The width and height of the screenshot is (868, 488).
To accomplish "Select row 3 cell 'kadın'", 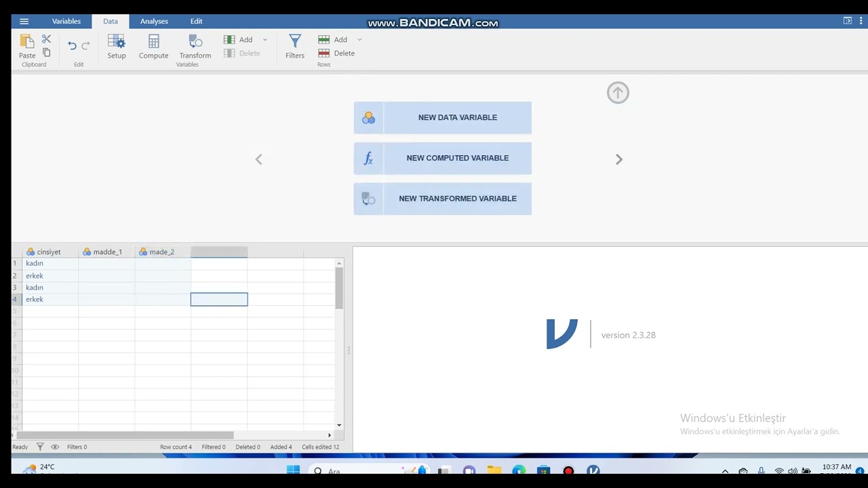I will tap(51, 287).
